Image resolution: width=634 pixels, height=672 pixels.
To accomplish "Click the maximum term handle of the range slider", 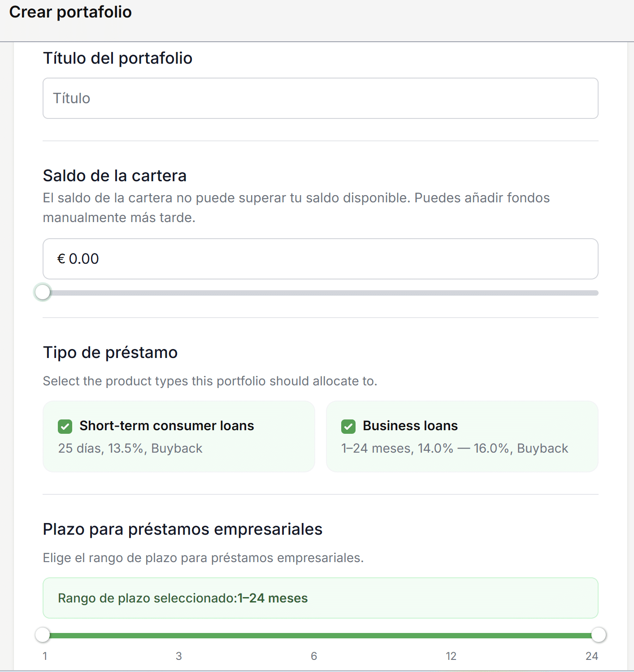I will coord(599,635).
